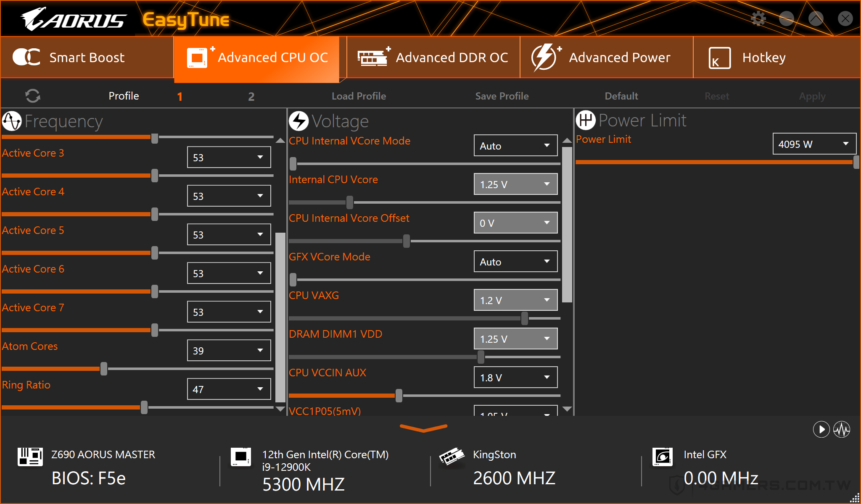Click the AORUS logo
The height and width of the screenshot is (504, 861).
pyautogui.click(x=74, y=19)
